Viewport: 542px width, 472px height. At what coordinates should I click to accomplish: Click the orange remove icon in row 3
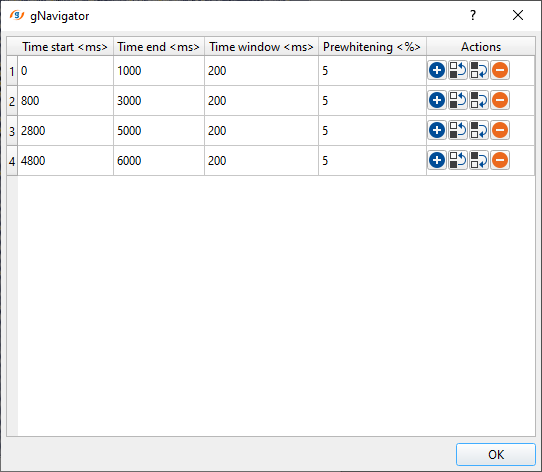500,130
